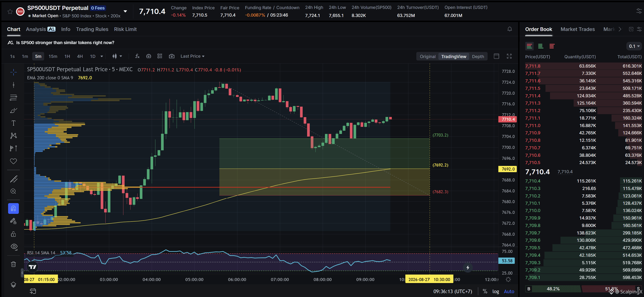Select the 15m timeframe
Viewport: 644px width, 297px height.
click(x=53, y=56)
